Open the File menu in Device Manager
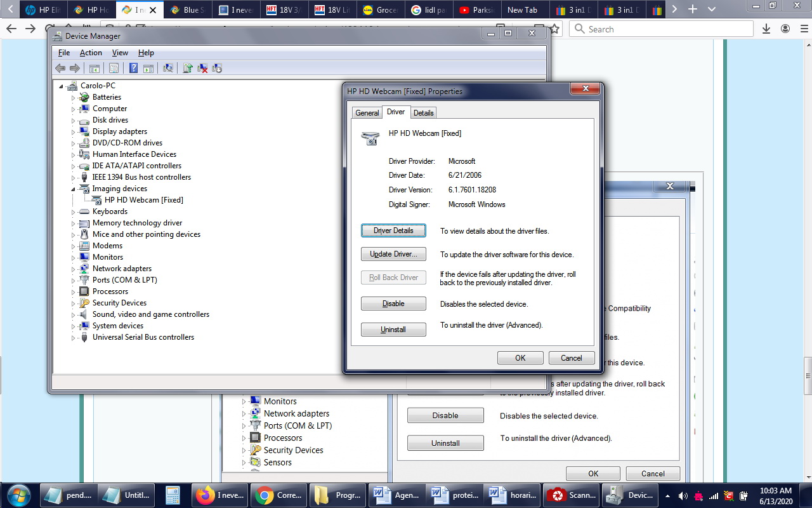The height and width of the screenshot is (508, 812). 64,53
